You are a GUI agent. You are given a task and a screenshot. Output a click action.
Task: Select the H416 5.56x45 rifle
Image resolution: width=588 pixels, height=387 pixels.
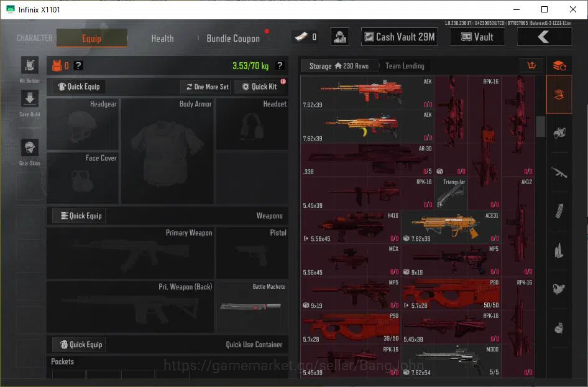click(x=351, y=226)
